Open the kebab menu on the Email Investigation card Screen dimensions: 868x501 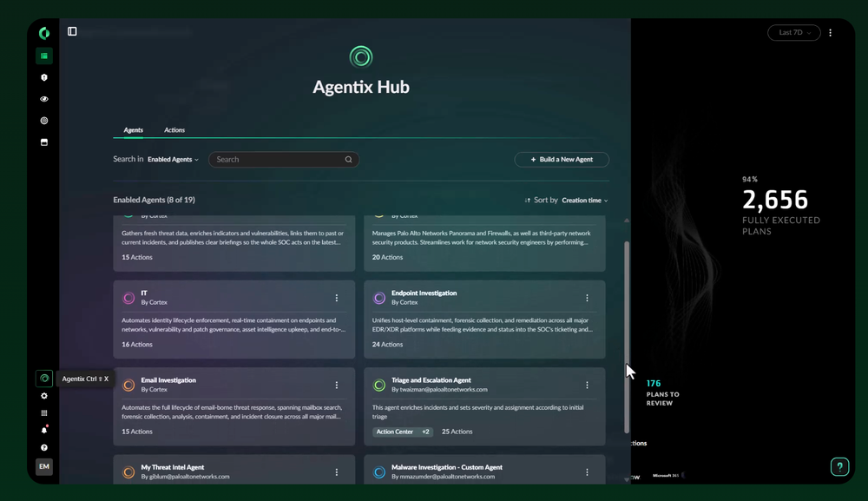coord(337,385)
